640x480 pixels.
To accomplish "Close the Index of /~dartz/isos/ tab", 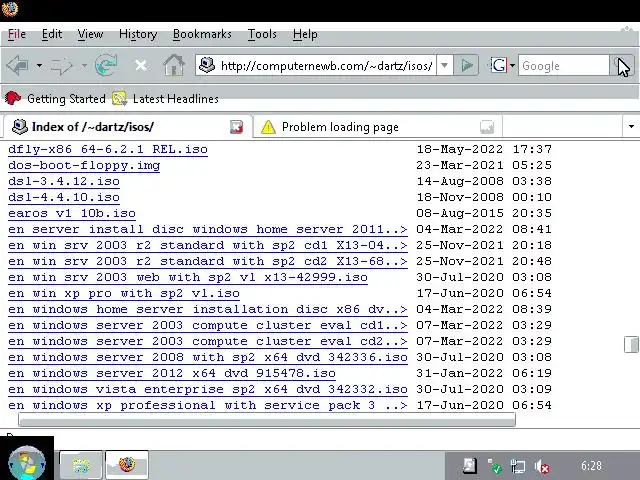I will click(236, 127).
